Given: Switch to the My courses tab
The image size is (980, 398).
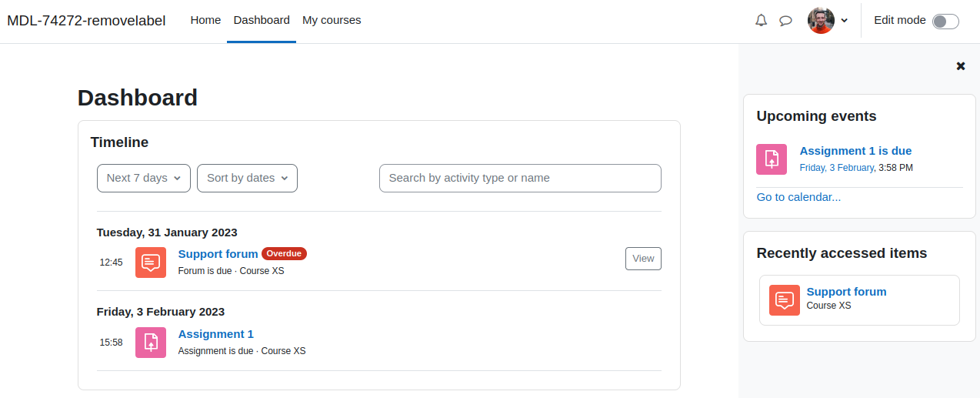Looking at the screenshot, I should [332, 20].
